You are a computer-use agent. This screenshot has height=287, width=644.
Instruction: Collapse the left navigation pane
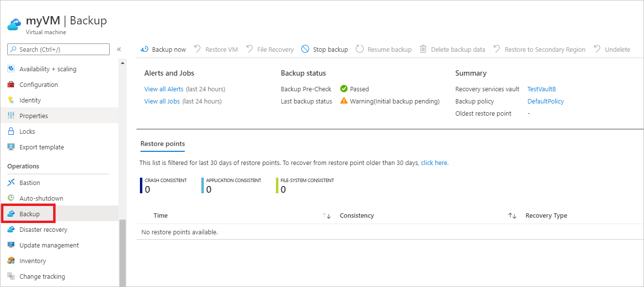tap(118, 49)
